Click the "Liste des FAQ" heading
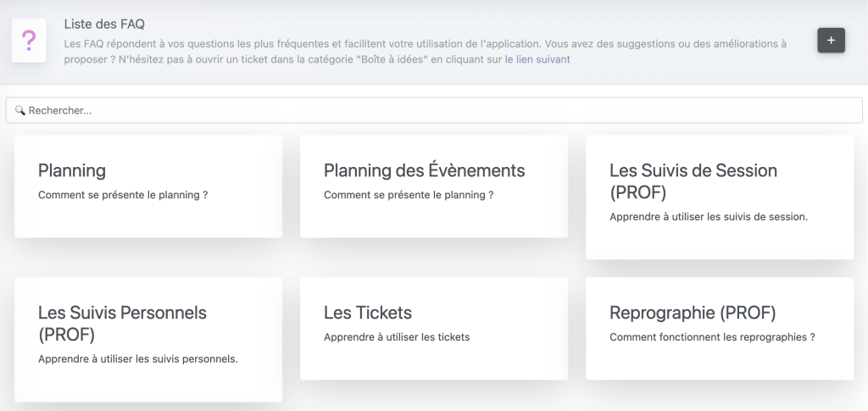The width and height of the screenshot is (868, 411). click(x=104, y=24)
